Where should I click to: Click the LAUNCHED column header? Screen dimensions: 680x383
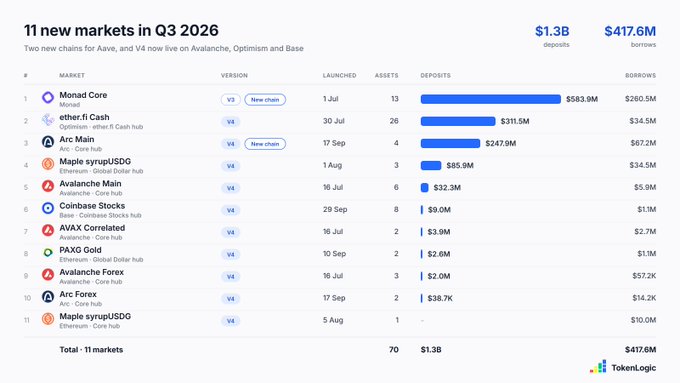click(x=339, y=75)
